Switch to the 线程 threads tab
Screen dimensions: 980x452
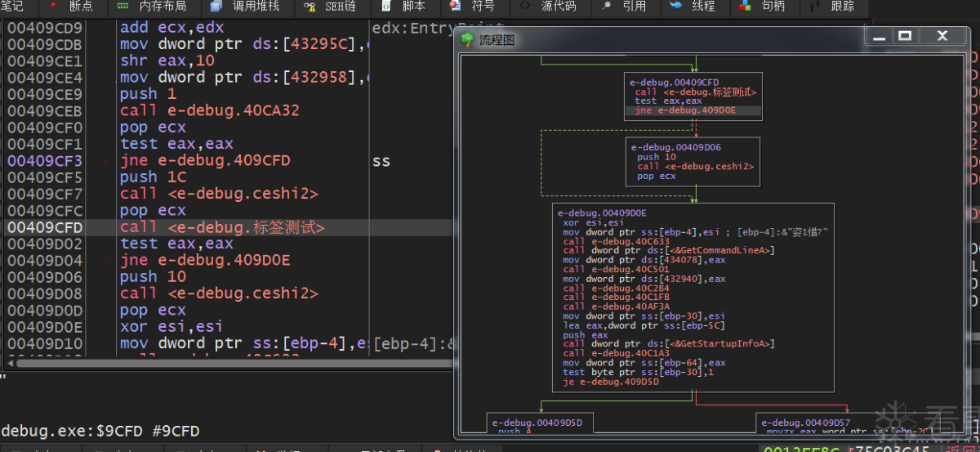click(693, 6)
